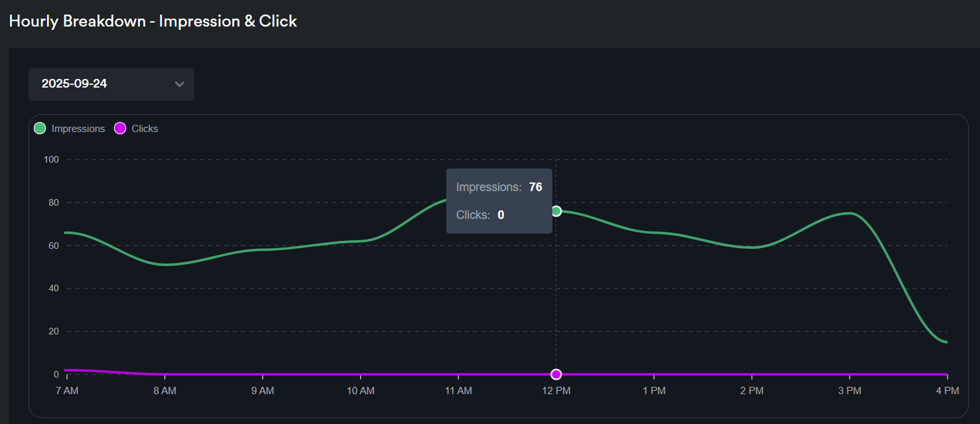Select the purple Clicks marker at 12 PM
Screen dimensions: 980x424
point(556,374)
